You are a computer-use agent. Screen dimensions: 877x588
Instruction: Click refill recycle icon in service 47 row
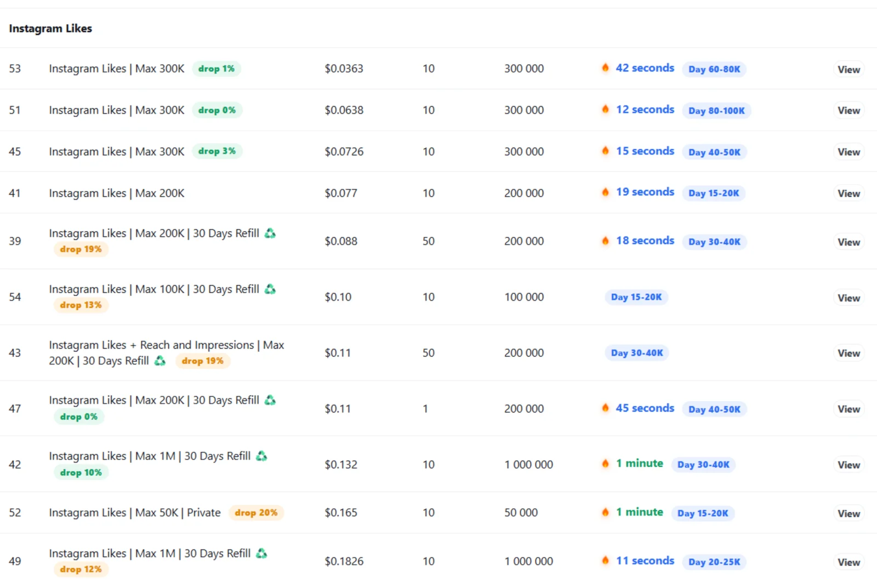(x=270, y=400)
